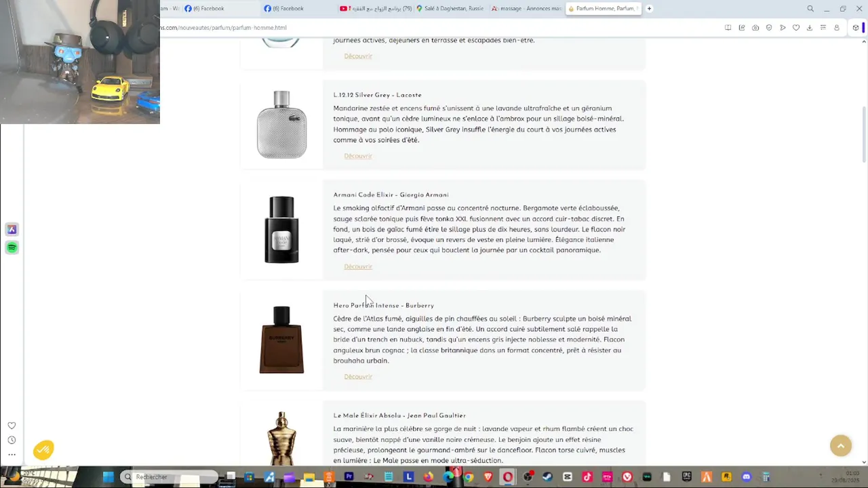Select the Parfum Homme tab

pos(602,9)
